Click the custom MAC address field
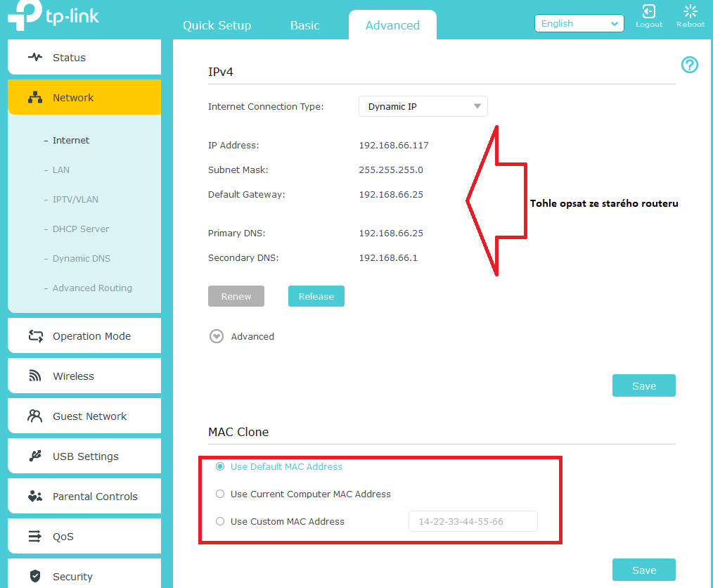The image size is (713, 588). click(x=473, y=521)
